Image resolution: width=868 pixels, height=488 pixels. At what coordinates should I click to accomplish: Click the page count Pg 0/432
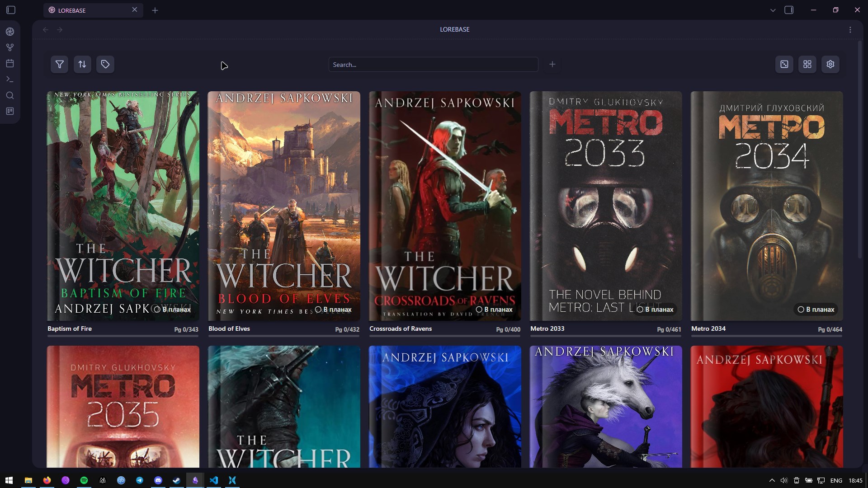pyautogui.click(x=347, y=329)
